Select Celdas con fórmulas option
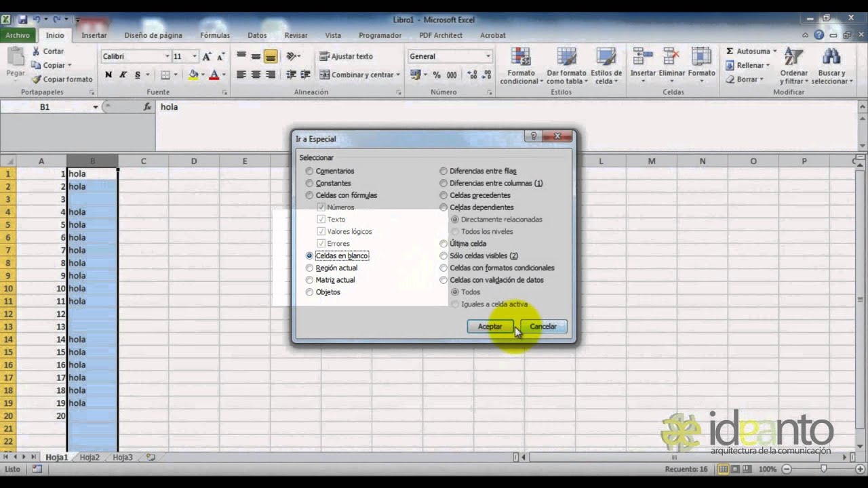The height and width of the screenshot is (488, 868). pos(309,195)
